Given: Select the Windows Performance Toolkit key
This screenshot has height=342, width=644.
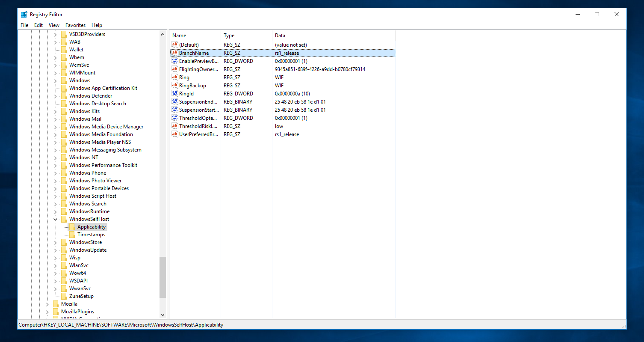Looking at the screenshot, I should (103, 165).
